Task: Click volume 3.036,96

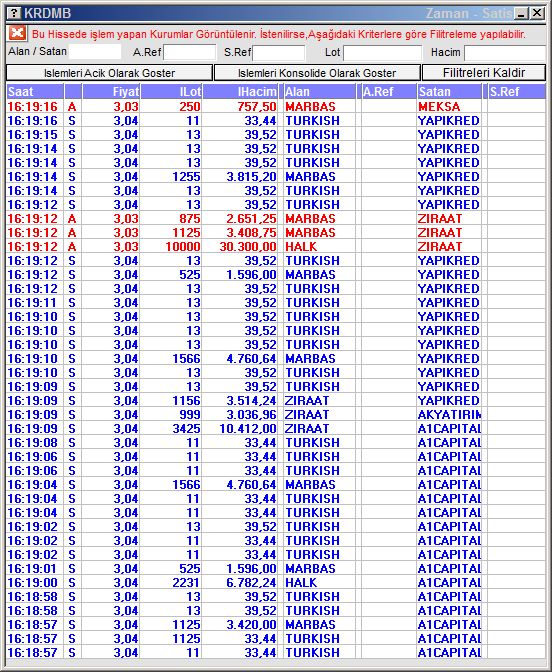Action: [x=240, y=414]
